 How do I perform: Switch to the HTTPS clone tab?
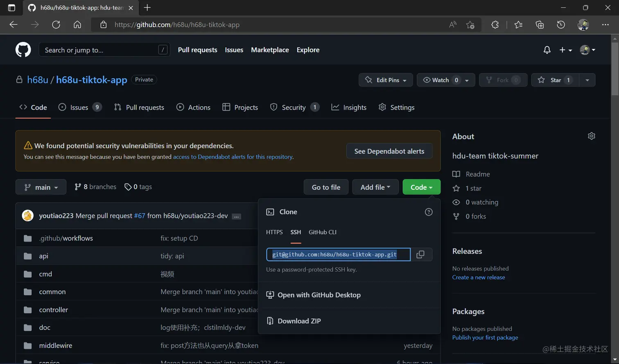click(x=274, y=232)
